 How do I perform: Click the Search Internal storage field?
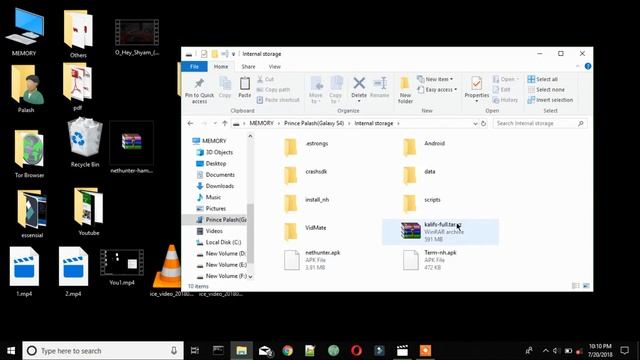click(540, 123)
